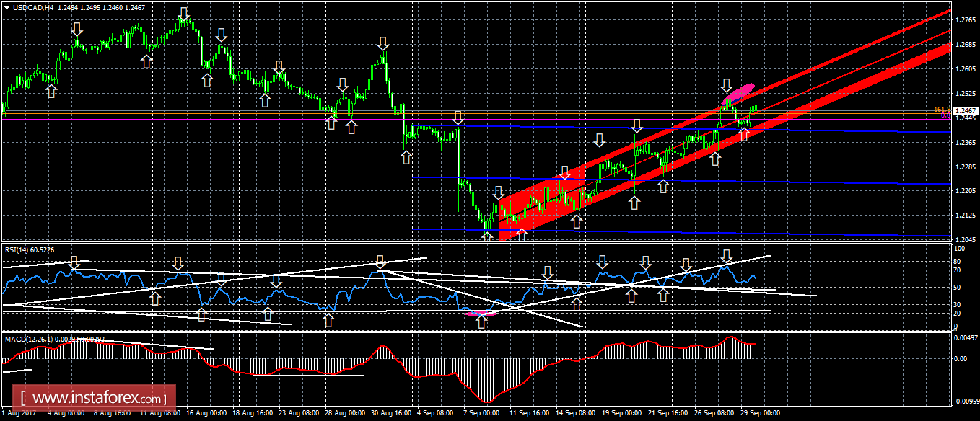
Task: Click the current price marker 1.2467
Action: (x=965, y=111)
